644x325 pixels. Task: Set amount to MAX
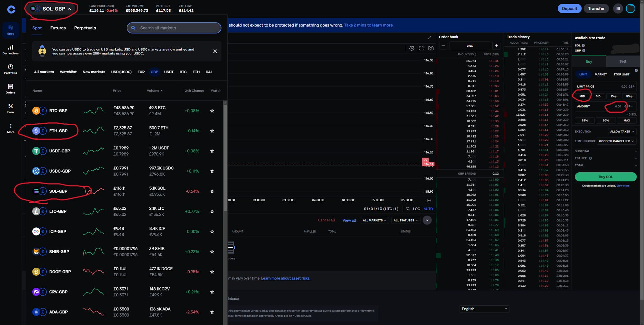click(x=627, y=120)
